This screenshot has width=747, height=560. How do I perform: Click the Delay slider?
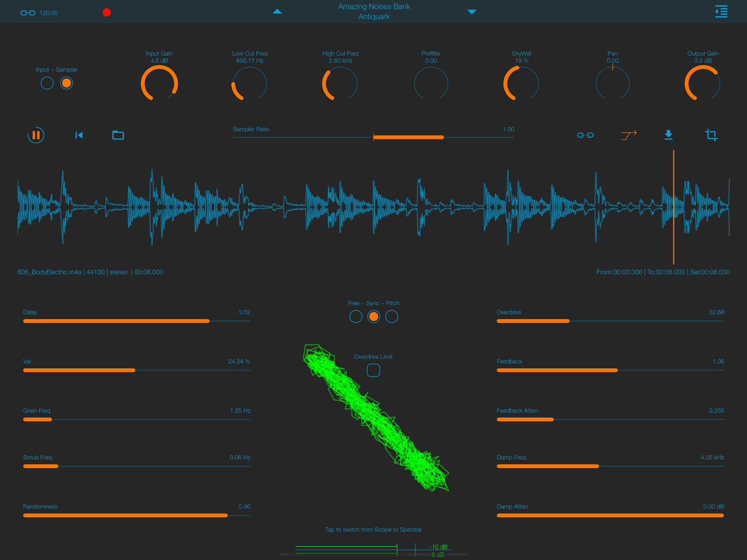137,321
